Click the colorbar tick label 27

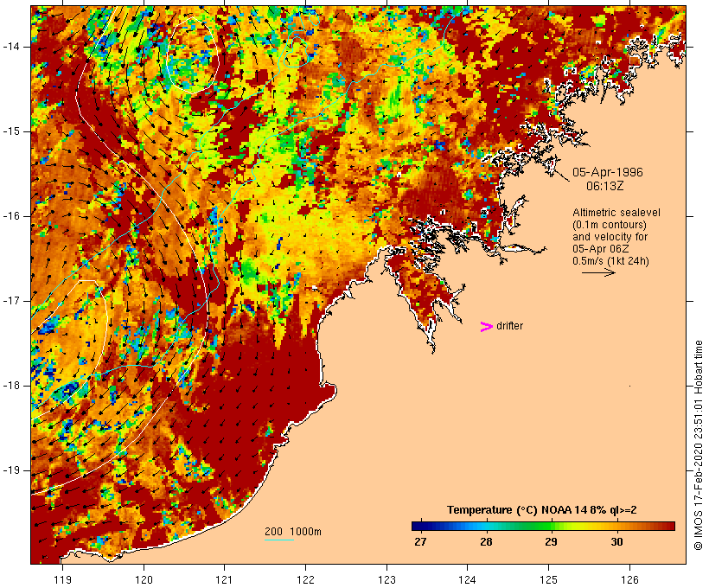point(420,541)
